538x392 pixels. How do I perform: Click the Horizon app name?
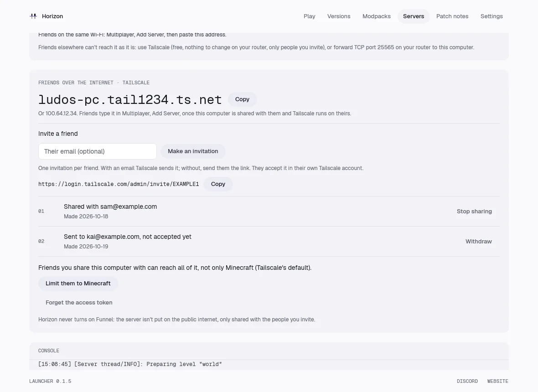point(52,16)
